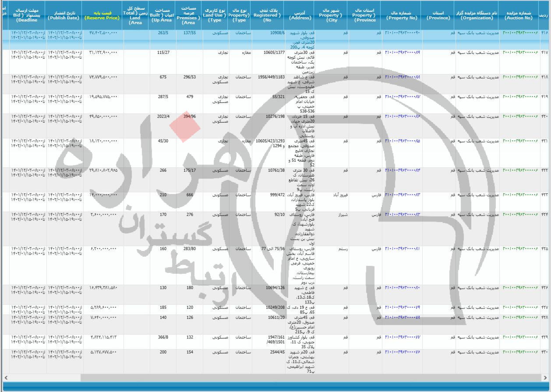Click the horizontal scrollbar right arrow

[545, 377]
